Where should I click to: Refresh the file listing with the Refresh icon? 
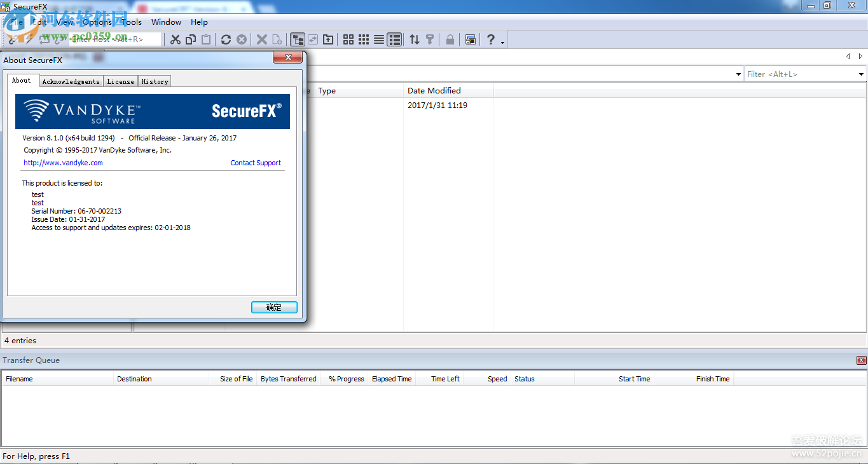[x=226, y=39]
